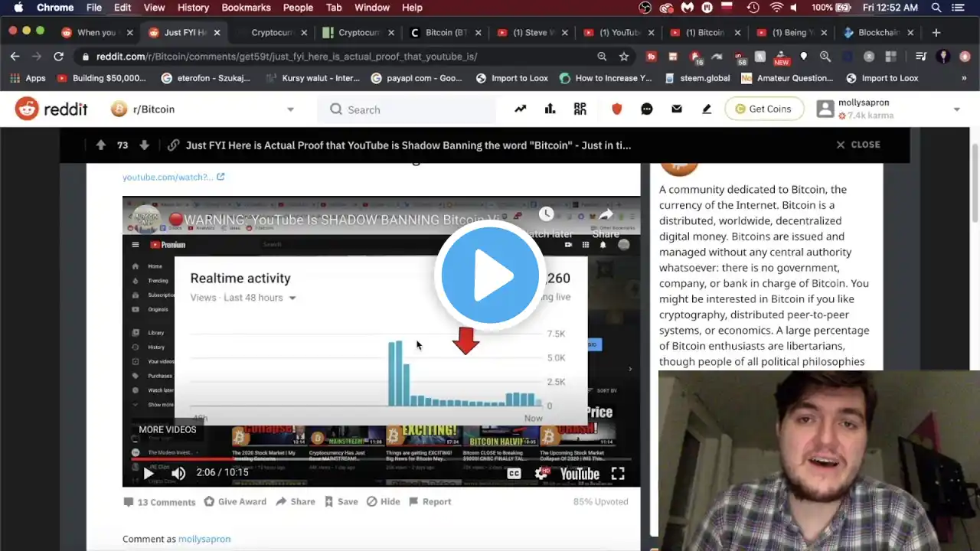Mute the video with the speaker icon
This screenshot has width=980, height=551.
[178, 473]
